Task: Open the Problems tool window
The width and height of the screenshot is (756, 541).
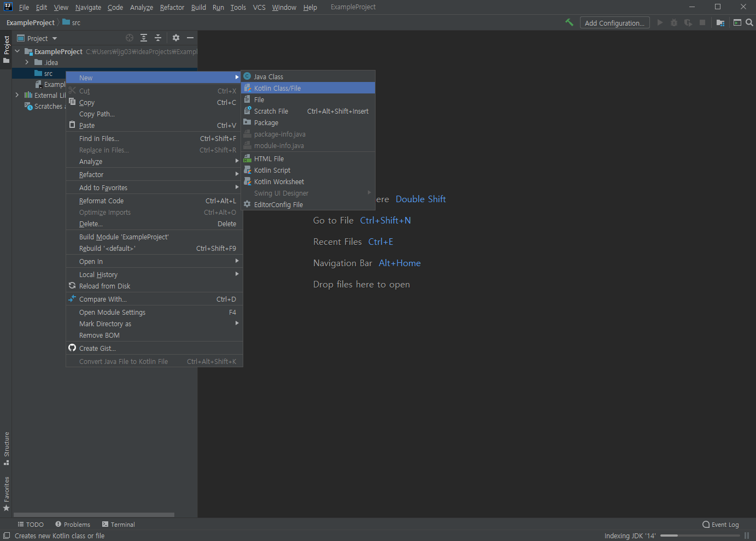Action: pyautogui.click(x=73, y=525)
